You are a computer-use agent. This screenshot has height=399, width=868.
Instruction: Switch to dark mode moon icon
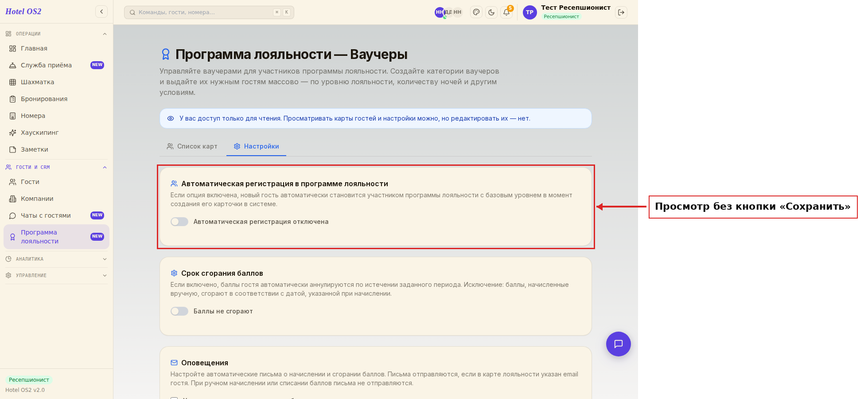coord(491,12)
